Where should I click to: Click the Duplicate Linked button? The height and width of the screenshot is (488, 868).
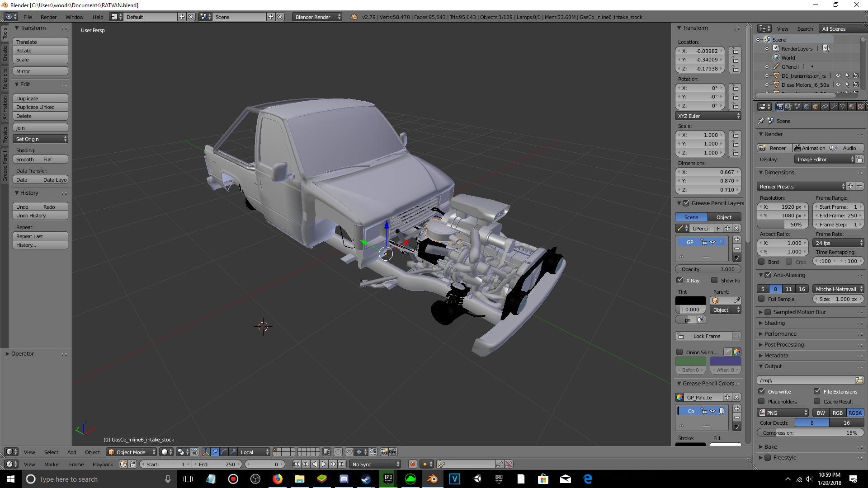pos(40,107)
